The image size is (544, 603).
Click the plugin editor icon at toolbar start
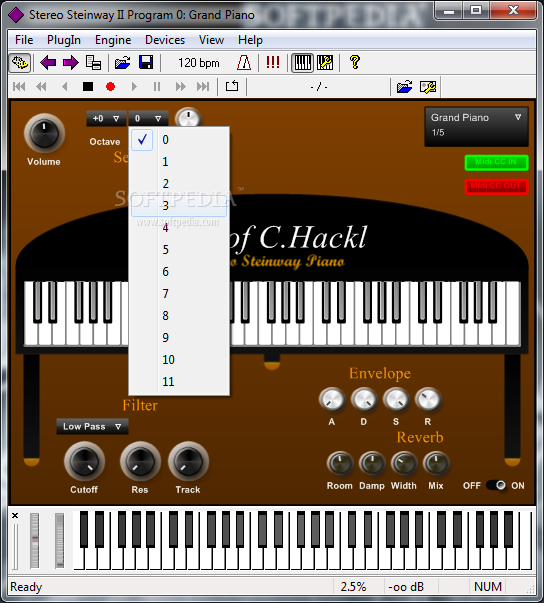pos(20,63)
